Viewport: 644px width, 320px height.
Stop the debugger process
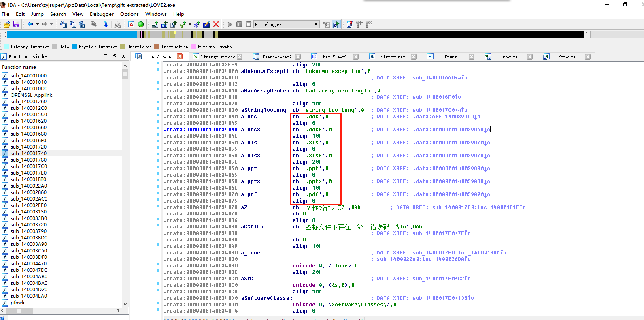(249, 24)
